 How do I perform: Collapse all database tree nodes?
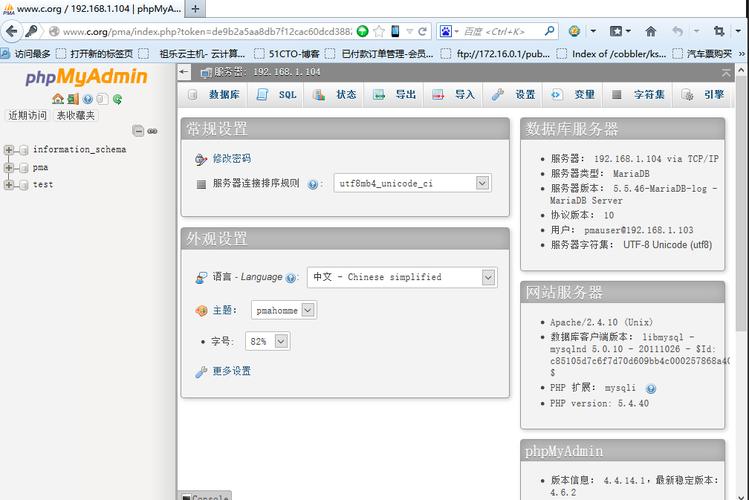[138, 131]
